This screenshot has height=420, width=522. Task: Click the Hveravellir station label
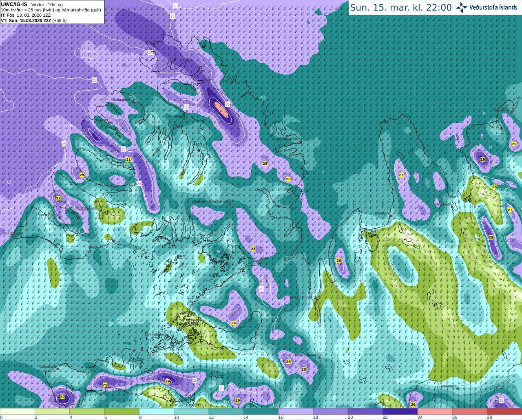(448, 386)
